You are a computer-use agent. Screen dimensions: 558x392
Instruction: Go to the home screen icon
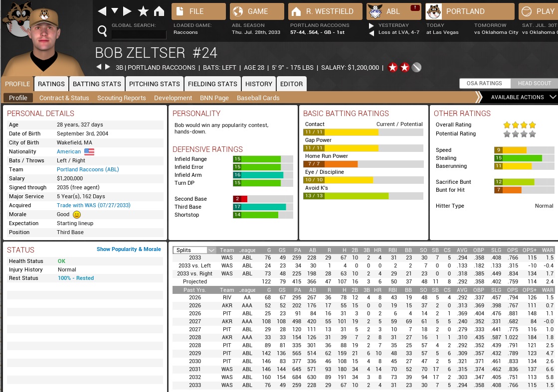(159, 11)
